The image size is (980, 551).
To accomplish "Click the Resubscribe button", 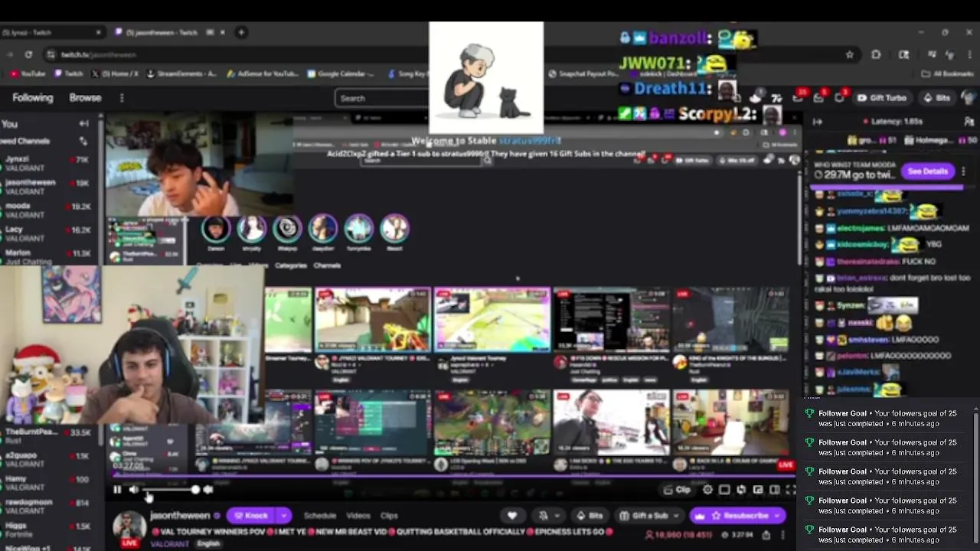I will pyautogui.click(x=738, y=516).
